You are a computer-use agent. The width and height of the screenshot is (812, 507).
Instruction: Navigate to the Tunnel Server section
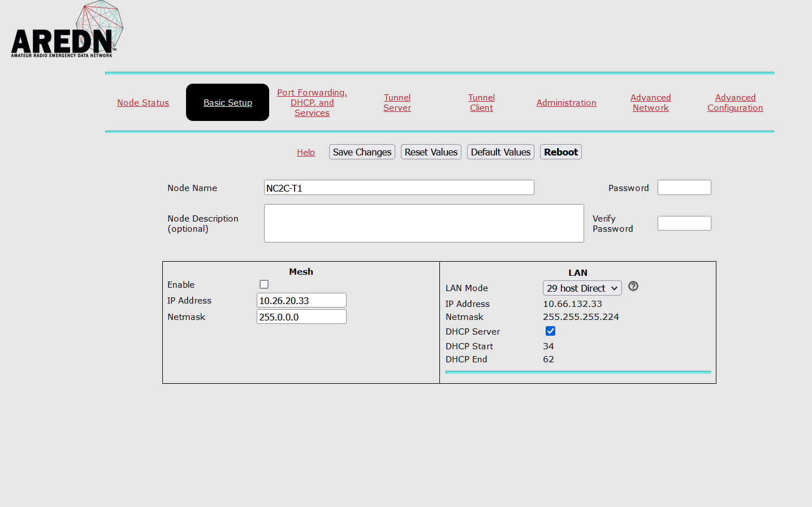397,102
